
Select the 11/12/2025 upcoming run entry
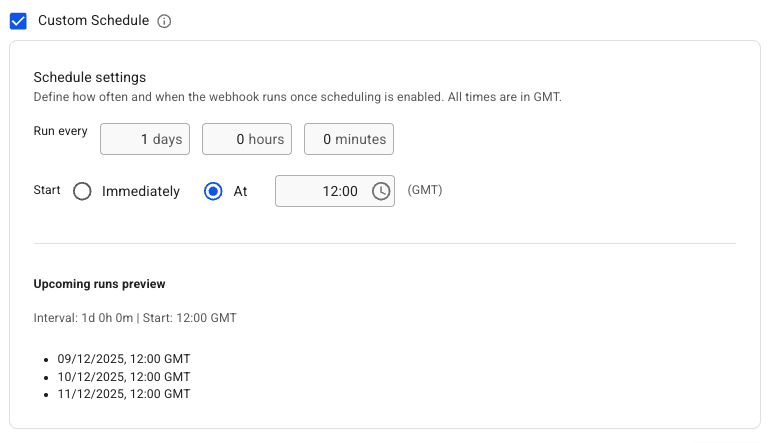(124, 394)
